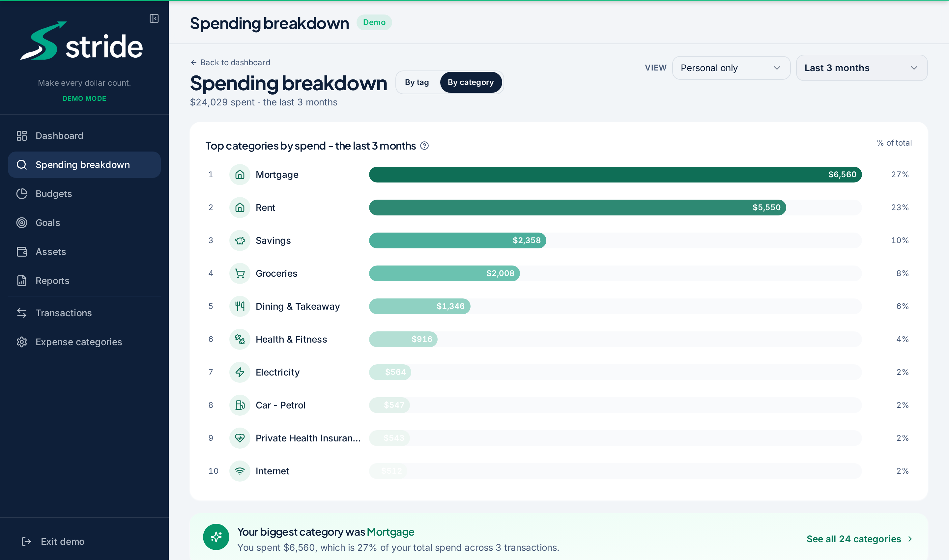Screen dimensions: 949x560
Task: Click the Demo badge in header
Action: pos(374,22)
